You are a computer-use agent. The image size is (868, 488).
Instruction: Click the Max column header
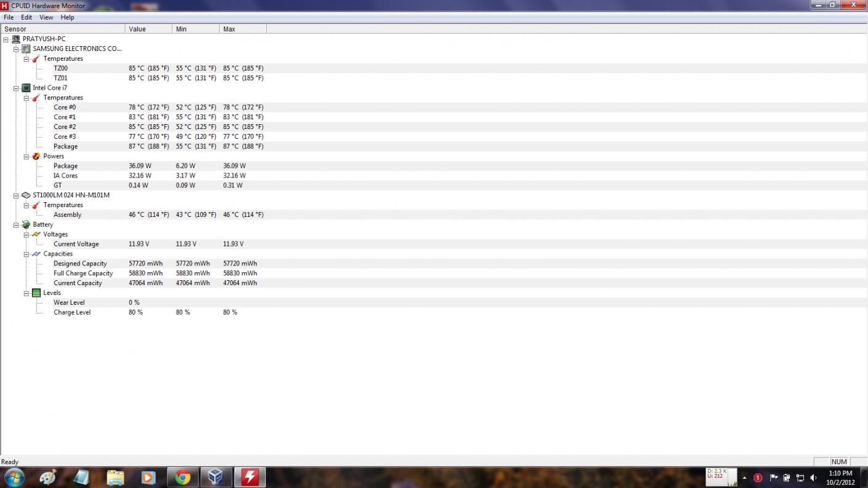242,29
